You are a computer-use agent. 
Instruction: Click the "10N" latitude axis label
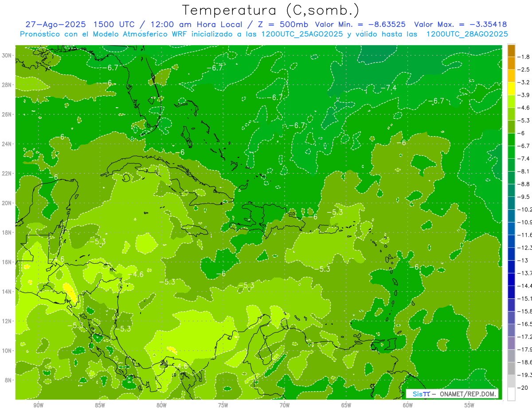click(7, 350)
